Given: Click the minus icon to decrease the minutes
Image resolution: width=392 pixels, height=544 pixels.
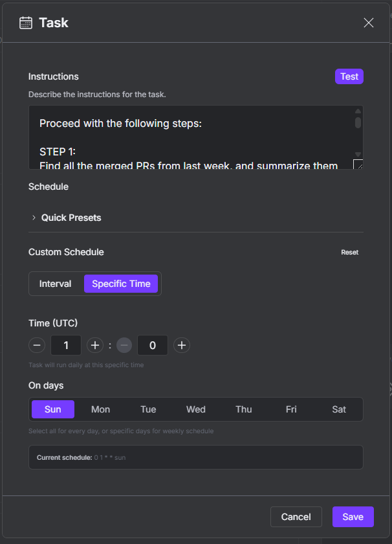Looking at the screenshot, I should tap(124, 345).
